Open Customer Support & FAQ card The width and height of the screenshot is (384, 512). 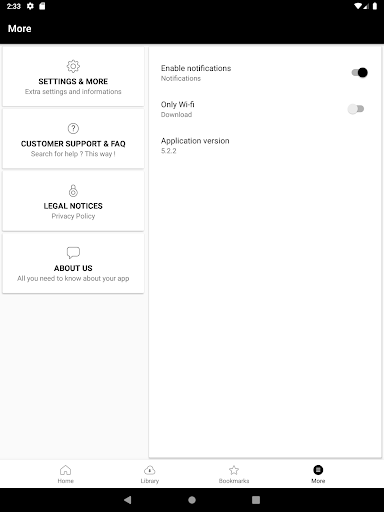(73, 139)
